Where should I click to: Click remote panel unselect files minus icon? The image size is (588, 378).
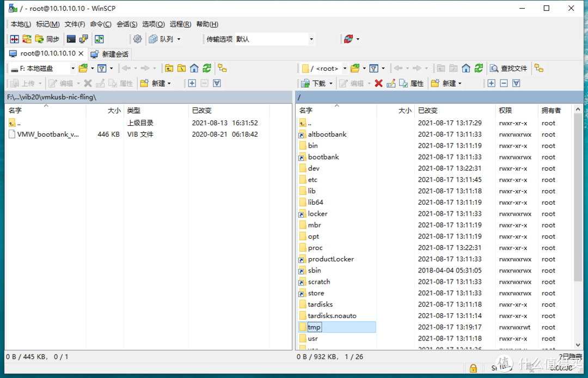[x=504, y=83]
